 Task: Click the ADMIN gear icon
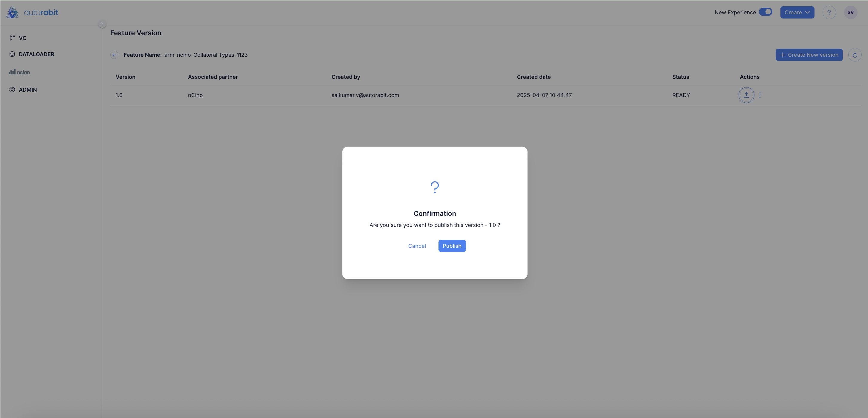coord(12,90)
